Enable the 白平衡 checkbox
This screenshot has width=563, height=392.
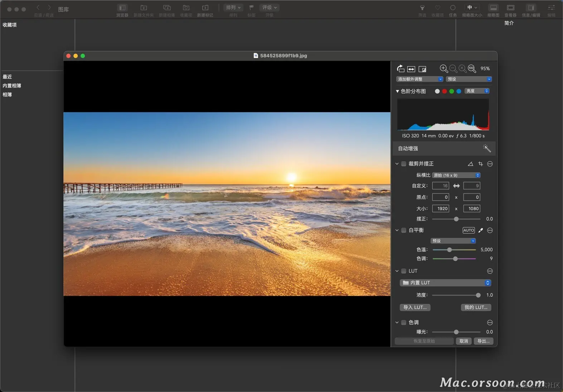(404, 230)
